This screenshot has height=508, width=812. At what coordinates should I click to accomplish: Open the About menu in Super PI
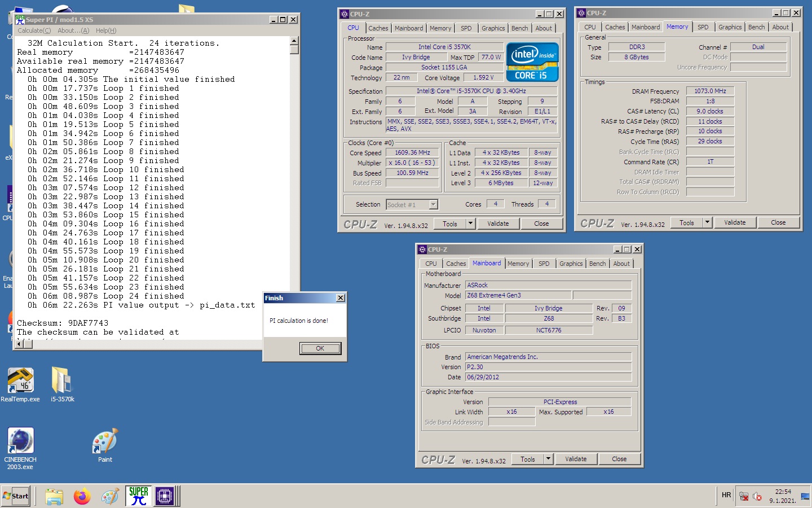tap(73, 30)
